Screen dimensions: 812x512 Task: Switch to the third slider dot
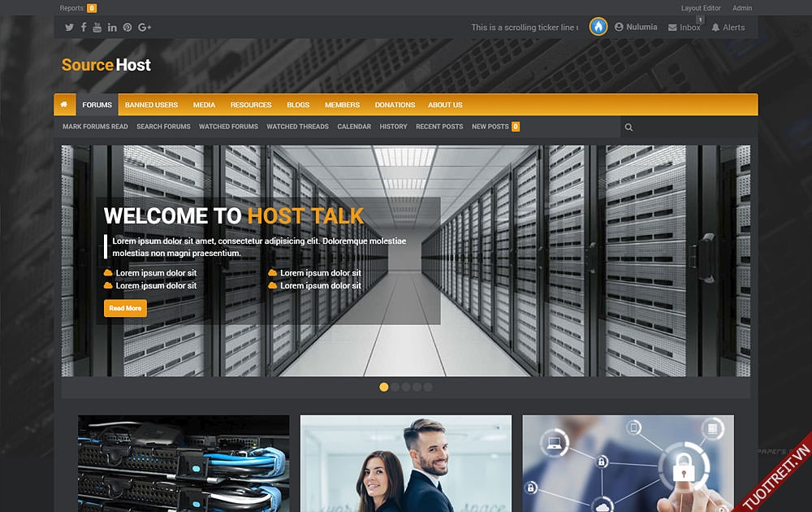406,387
